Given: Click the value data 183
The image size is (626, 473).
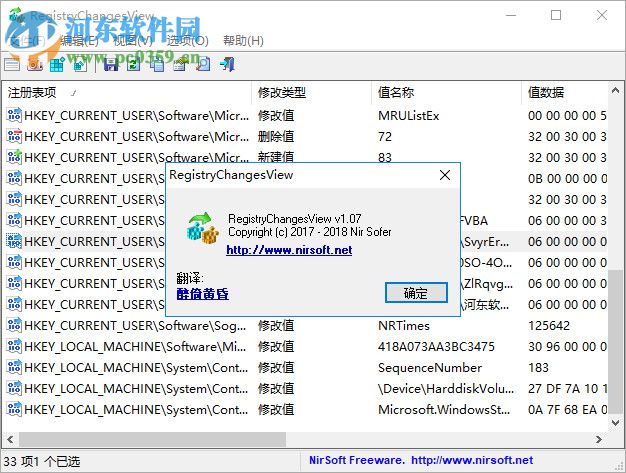Looking at the screenshot, I should pos(538,367).
